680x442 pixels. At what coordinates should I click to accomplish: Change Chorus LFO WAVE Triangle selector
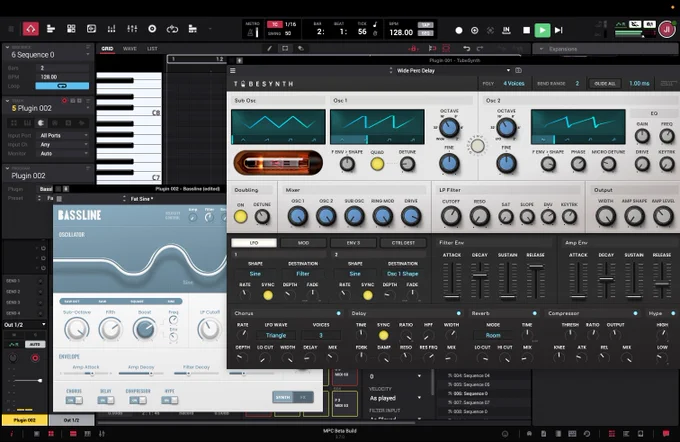[x=276, y=335]
